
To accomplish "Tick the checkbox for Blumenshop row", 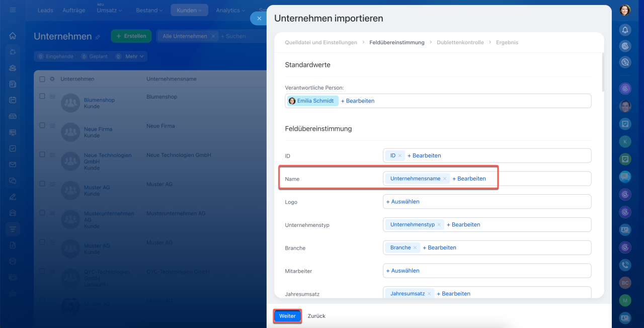I will 42,97.
